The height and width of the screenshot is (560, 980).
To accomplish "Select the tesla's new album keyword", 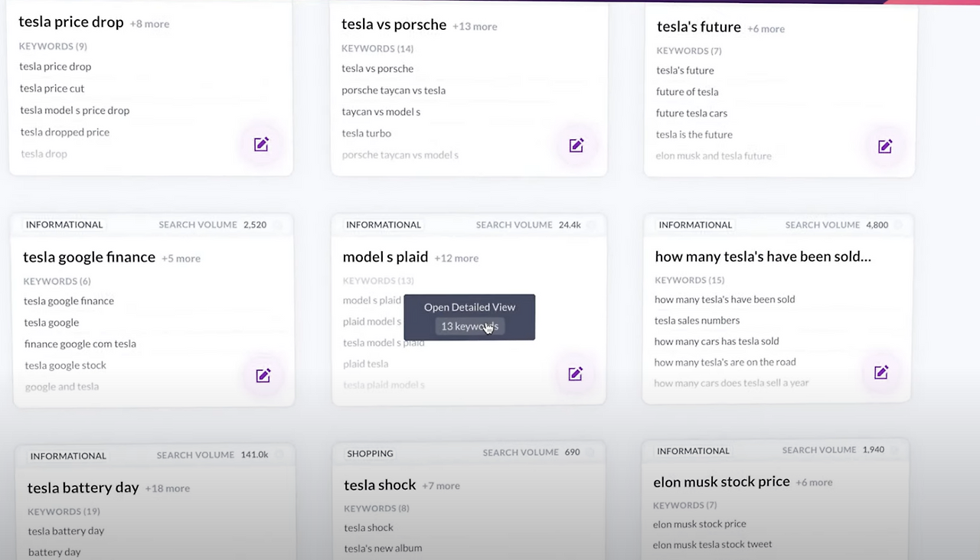I will click(x=383, y=548).
